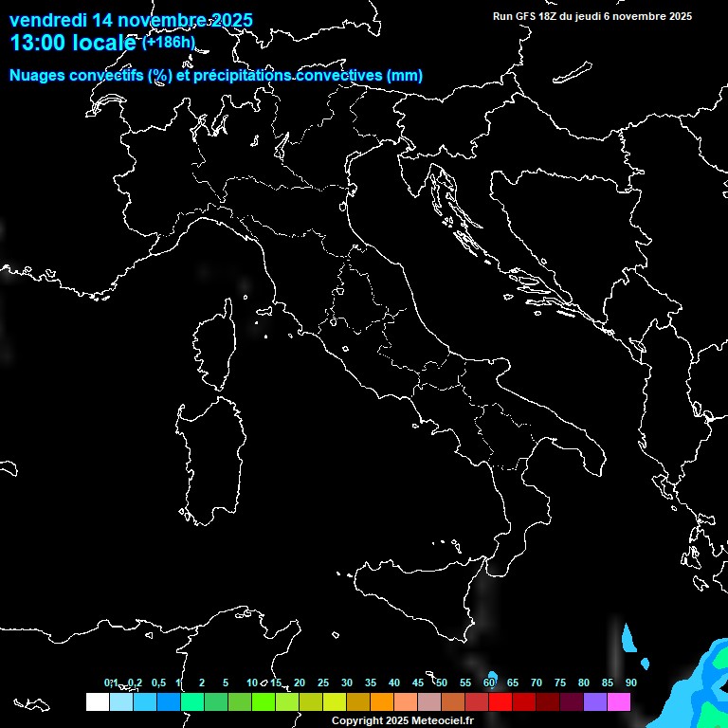Click the legend value '55'
Screen dimensions: 728x728
tap(465, 682)
